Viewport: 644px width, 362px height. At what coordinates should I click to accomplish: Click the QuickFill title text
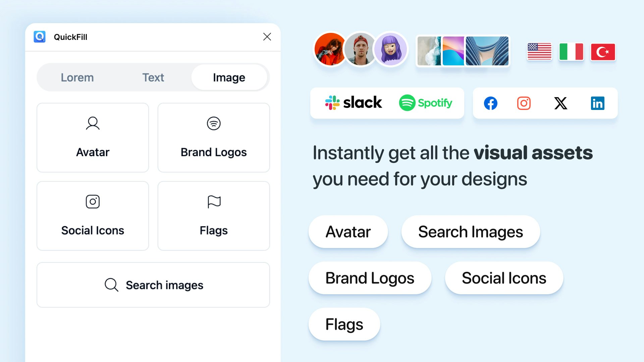70,37
